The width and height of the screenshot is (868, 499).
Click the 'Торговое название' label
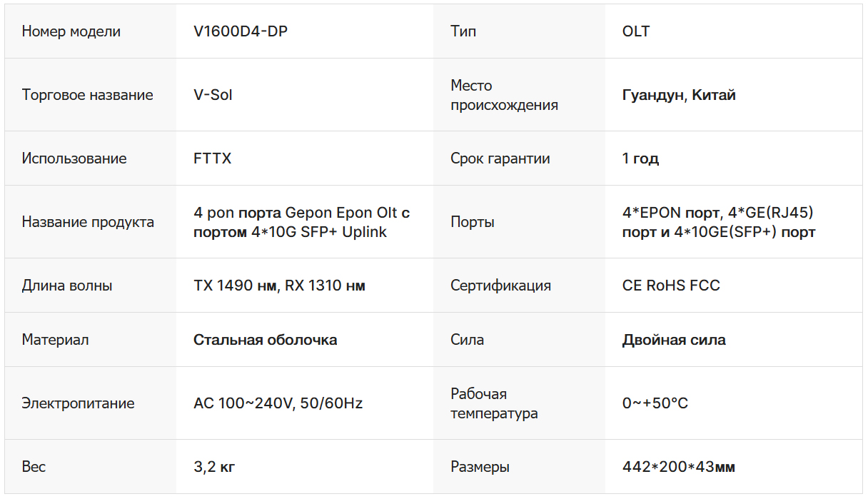point(87,95)
